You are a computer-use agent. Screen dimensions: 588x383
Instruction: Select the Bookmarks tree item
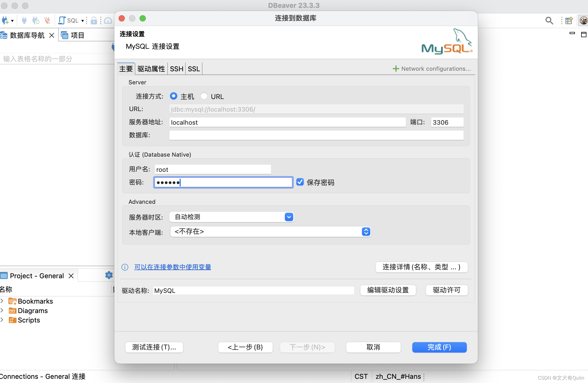[31, 301]
